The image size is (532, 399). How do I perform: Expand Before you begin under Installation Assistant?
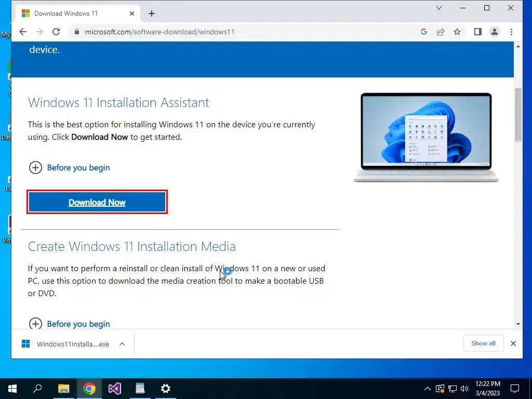pos(69,168)
